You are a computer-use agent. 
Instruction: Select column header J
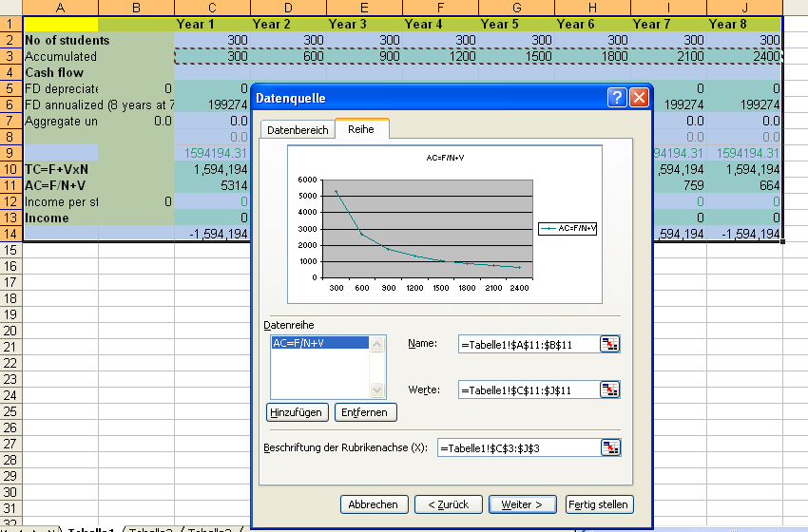[x=744, y=8]
